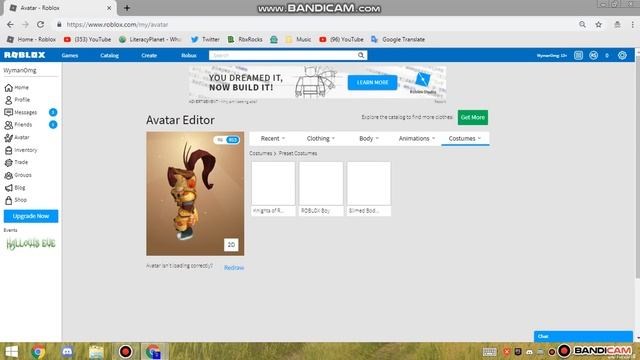Toggle avatar preview to 2D view
The width and height of the screenshot is (640, 360).
pos(231,245)
